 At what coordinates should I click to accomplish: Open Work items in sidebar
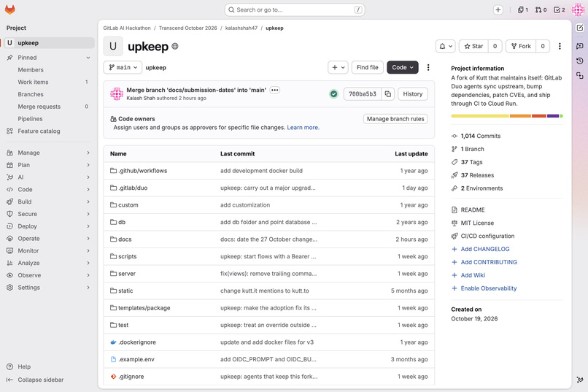pyautogui.click(x=49, y=82)
